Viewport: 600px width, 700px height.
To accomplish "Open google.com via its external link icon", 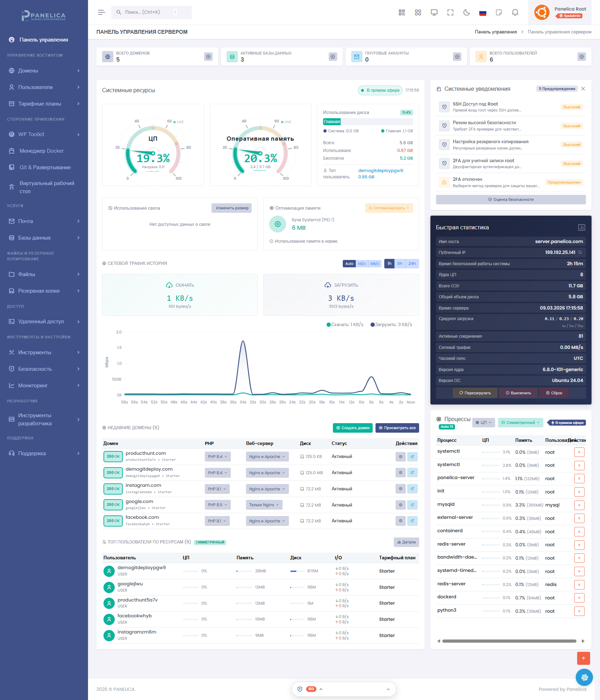I will [x=412, y=505].
